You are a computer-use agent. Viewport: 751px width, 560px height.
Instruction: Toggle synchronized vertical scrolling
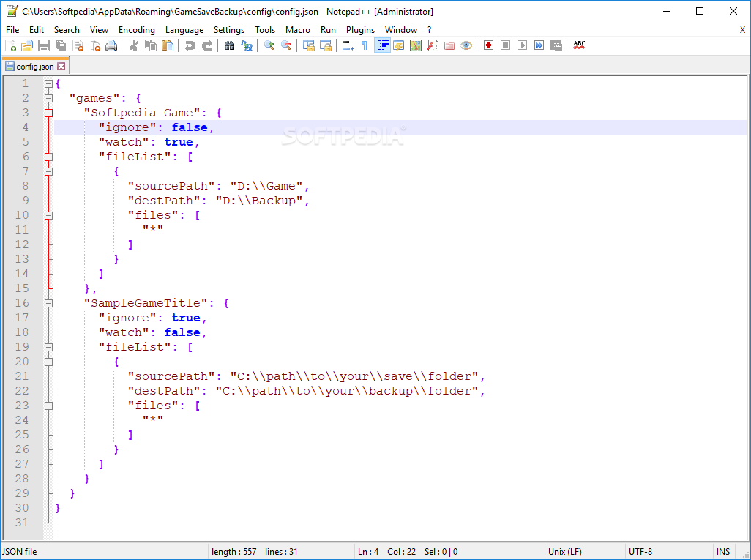308,45
